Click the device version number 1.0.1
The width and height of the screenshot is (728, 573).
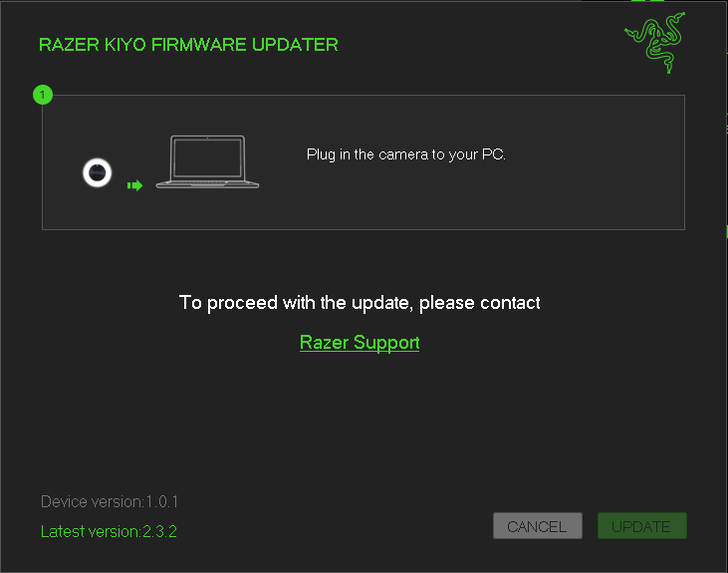pyautogui.click(x=162, y=502)
